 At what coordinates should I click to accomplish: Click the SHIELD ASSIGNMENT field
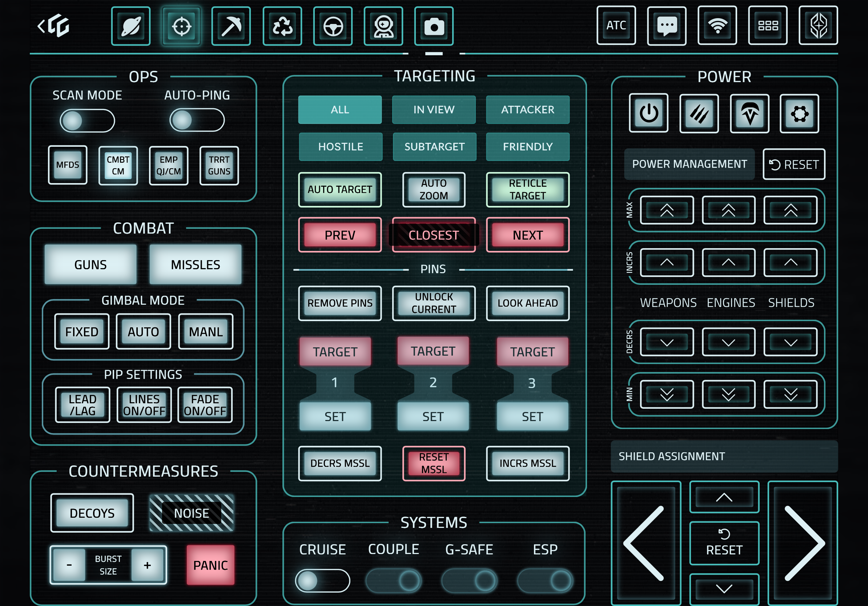point(723,456)
